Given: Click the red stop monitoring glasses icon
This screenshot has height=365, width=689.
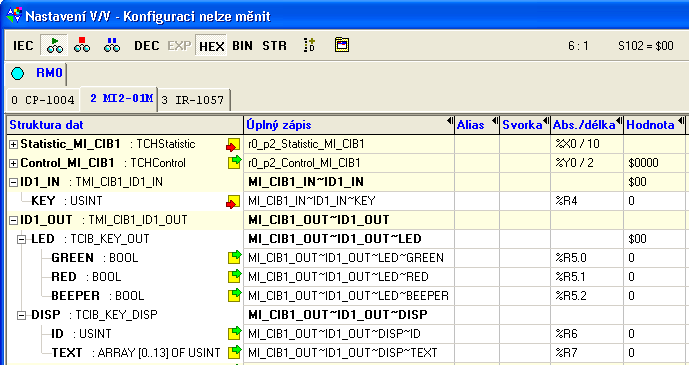Looking at the screenshot, I should [82, 45].
